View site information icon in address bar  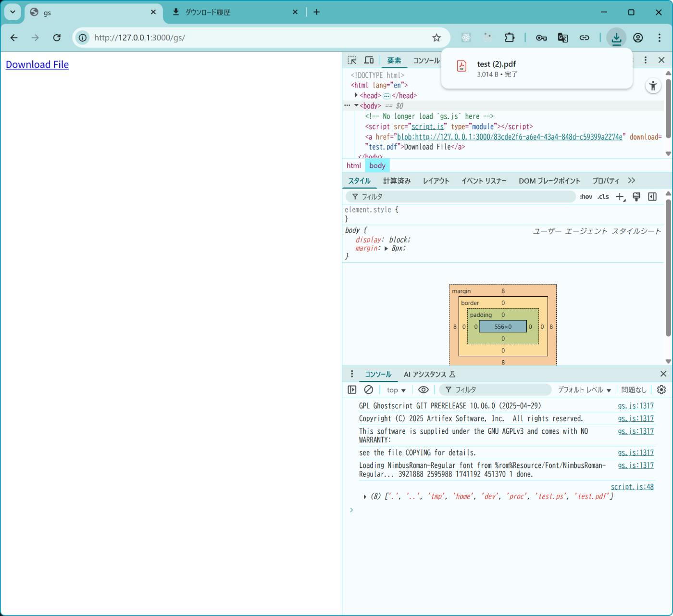pos(83,38)
